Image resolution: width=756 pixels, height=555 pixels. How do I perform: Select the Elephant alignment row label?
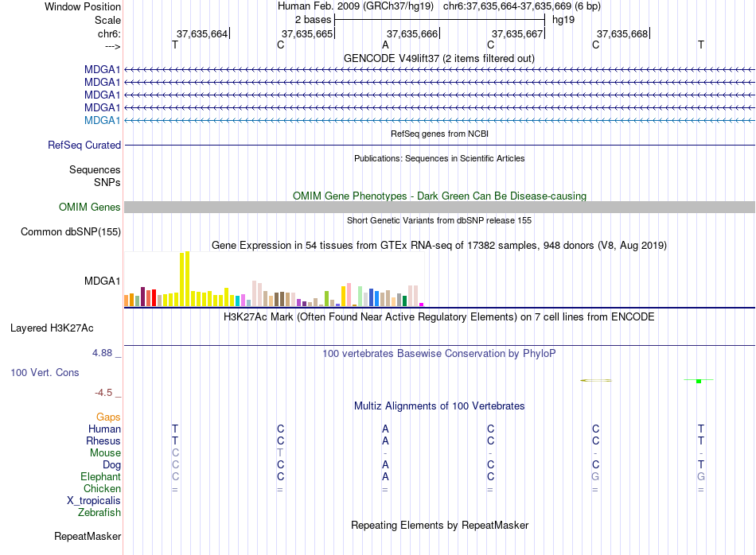[100, 476]
